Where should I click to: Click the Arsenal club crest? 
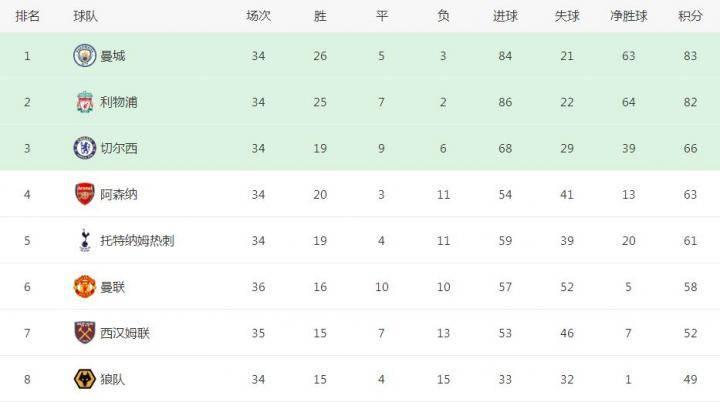84,194
